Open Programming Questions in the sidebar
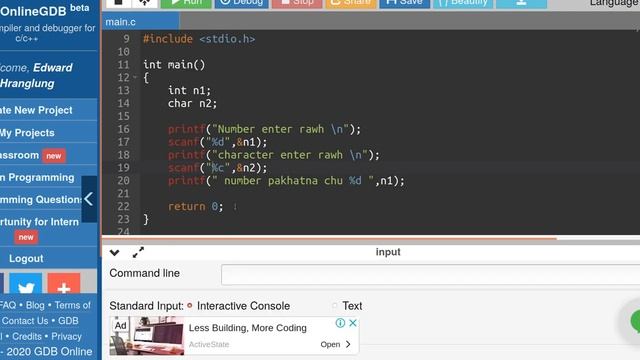 tap(41, 200)
